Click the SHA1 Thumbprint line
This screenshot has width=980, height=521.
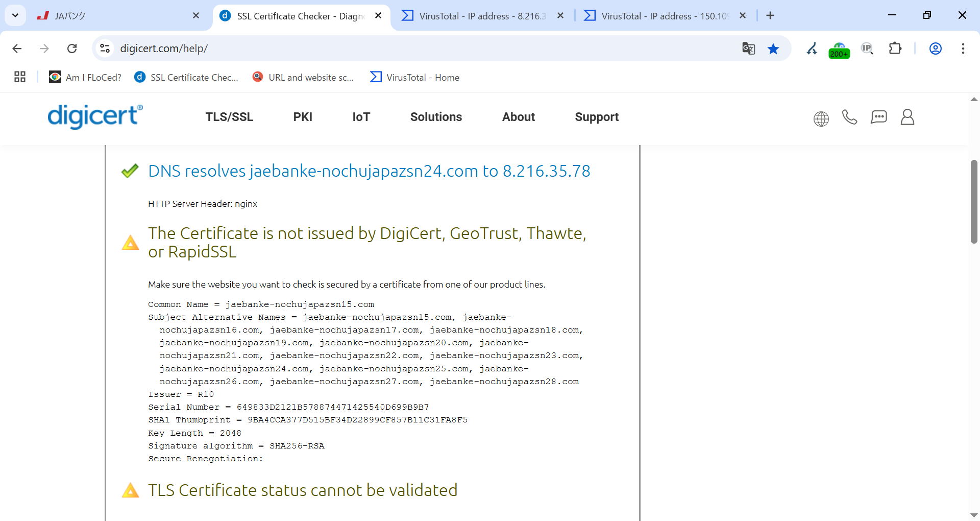pyautogui.click(x=308, y=420)
